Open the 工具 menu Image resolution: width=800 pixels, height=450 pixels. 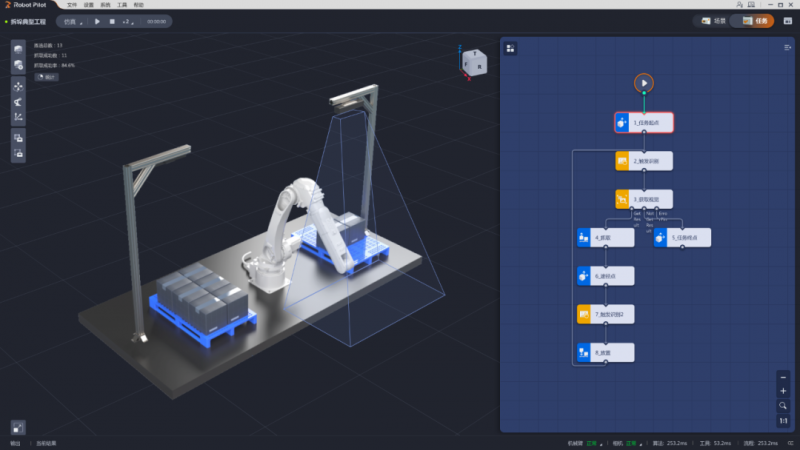click(122, 5)
